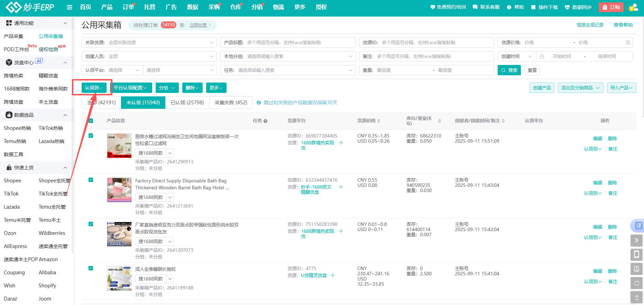Open the 认领到 batch dropdown button
This screenshot has height=305, width=644.
(x=94, y=88)
